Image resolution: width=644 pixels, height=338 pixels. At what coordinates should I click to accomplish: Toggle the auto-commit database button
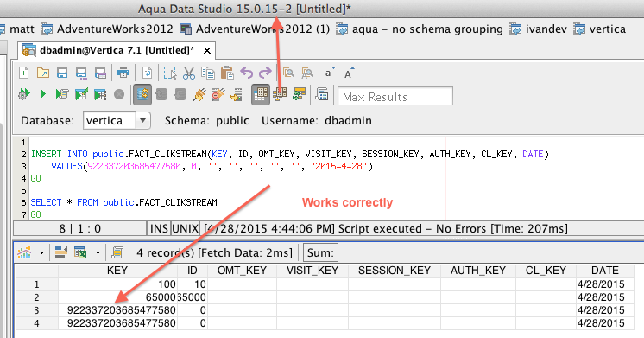click(x=142, y=94)
